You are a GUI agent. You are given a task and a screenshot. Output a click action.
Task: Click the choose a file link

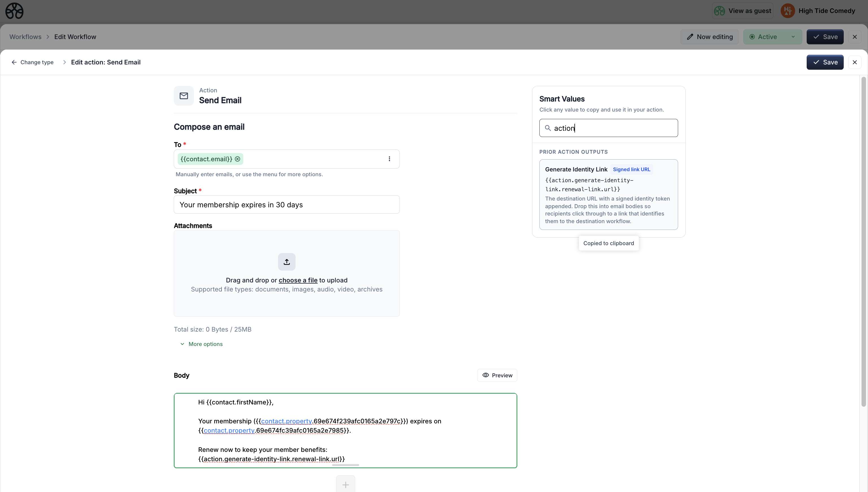(x=298, y=280)
